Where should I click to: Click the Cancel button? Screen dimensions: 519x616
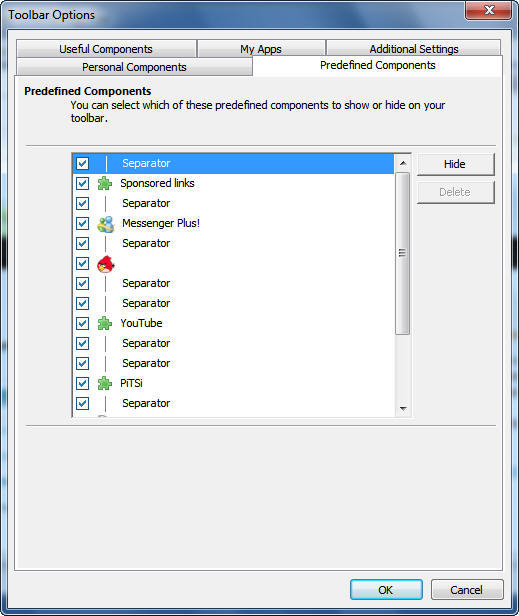click(466, 590)
